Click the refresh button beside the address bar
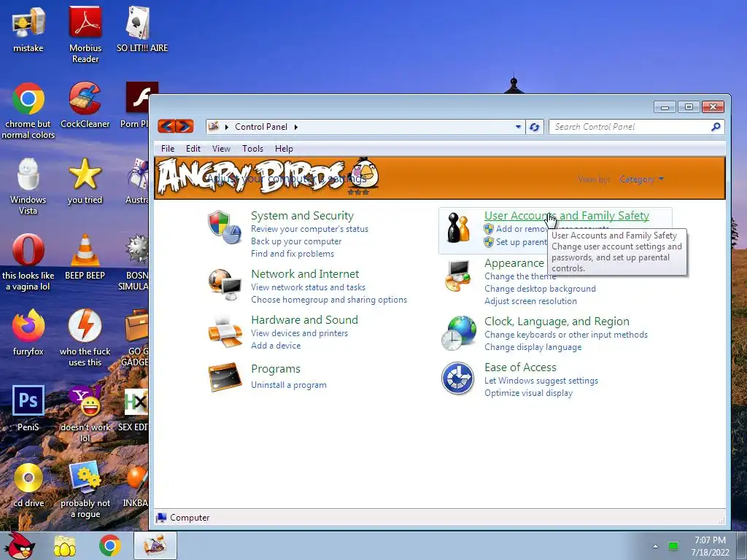 click(x=535, y=127)
